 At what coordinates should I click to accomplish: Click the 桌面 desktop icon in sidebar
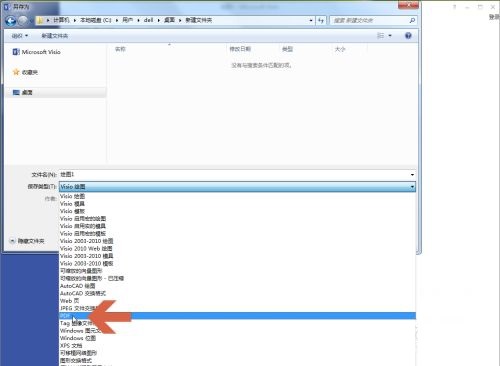click(16, 92)
